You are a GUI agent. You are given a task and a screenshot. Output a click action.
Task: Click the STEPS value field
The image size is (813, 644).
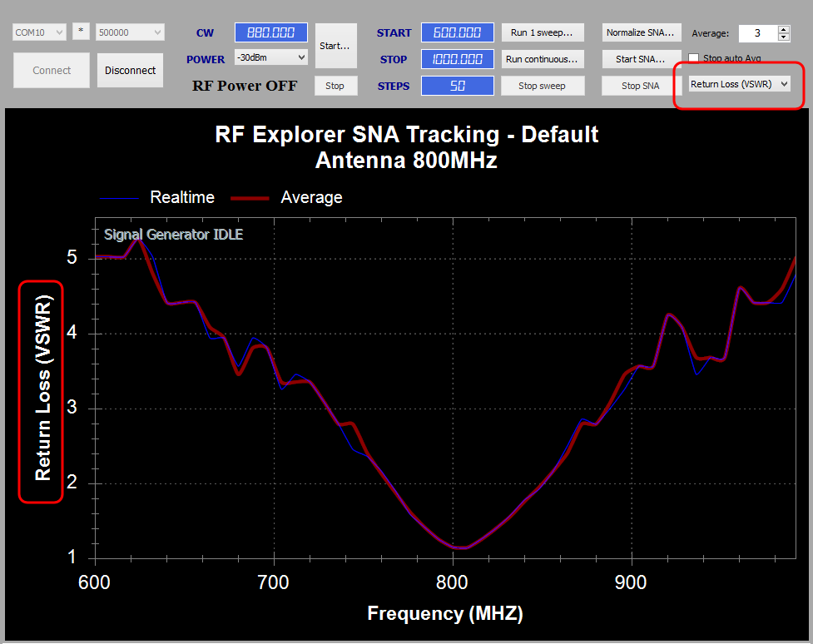[458, 86]
